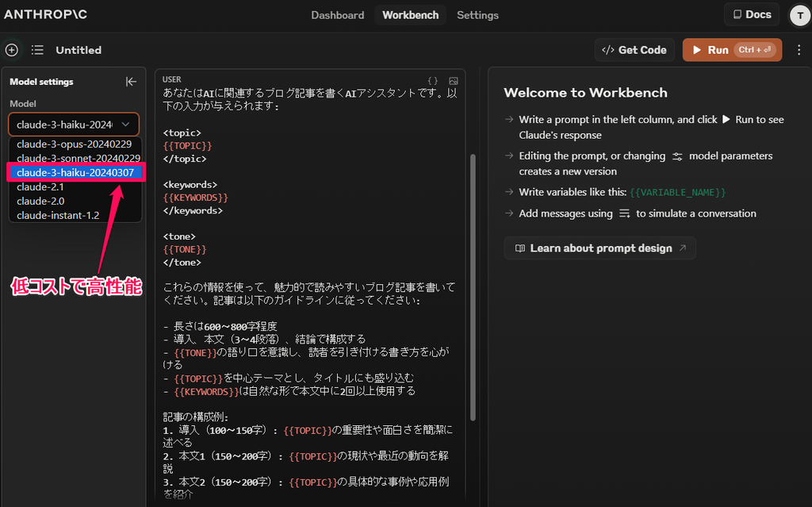The image size is (812, 507).
Task: Switch to the Workbench tab
Action: (410, 15)
